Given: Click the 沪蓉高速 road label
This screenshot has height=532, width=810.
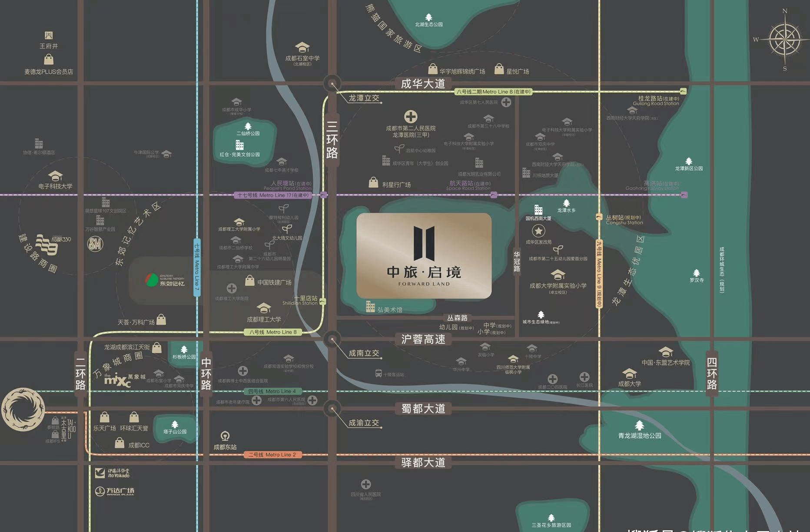Looking at the screenshot, I should pyautogui.click(x=423, y=339).
